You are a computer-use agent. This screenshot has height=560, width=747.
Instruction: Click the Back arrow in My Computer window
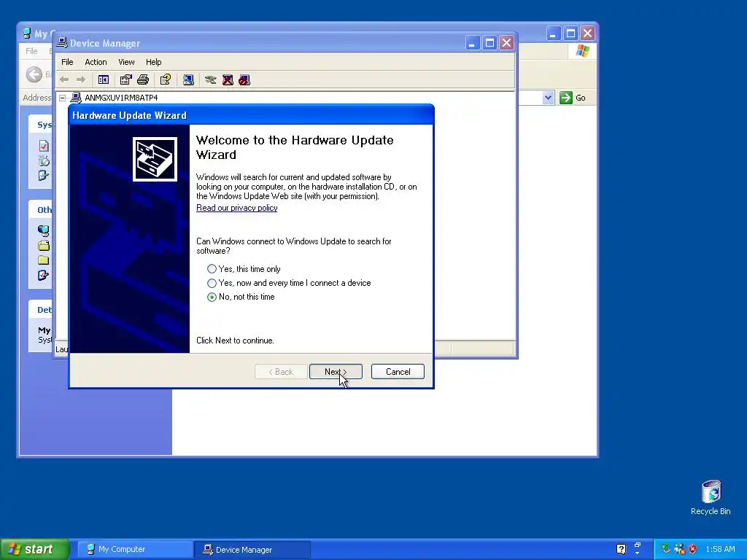[x=34, y=74]
